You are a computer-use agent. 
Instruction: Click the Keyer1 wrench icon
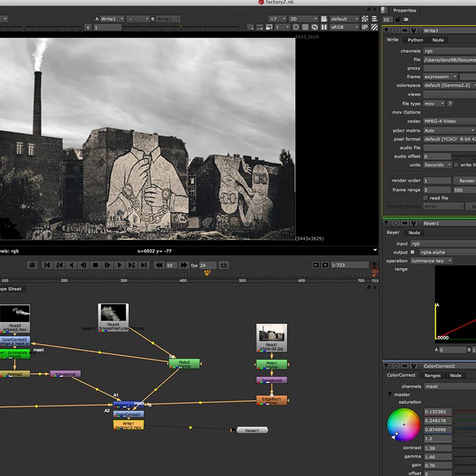[x=414, y=223]
